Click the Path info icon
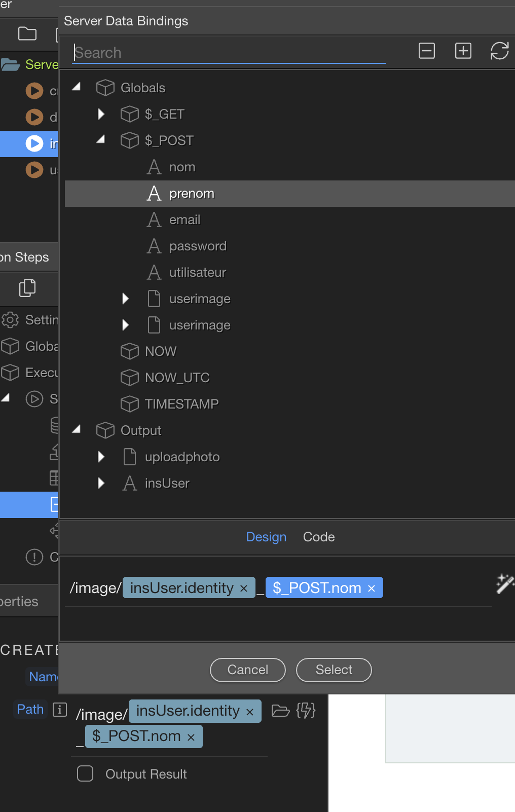 click(60, 710)
